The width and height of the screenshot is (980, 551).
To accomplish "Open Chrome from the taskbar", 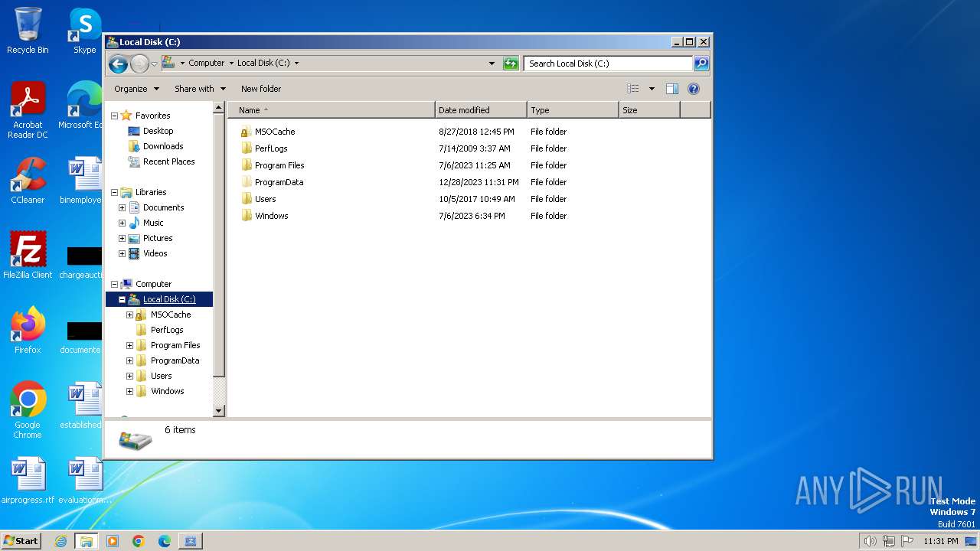I will (139, 541).
